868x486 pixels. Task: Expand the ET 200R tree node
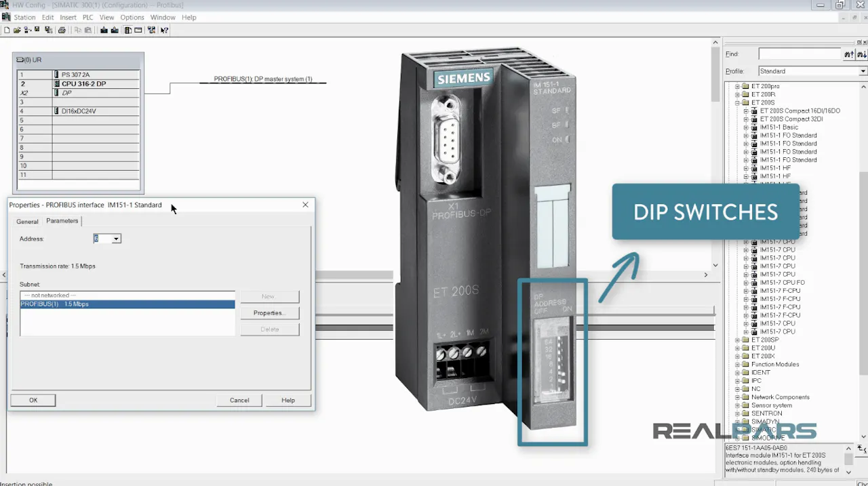tap(737, 95)
